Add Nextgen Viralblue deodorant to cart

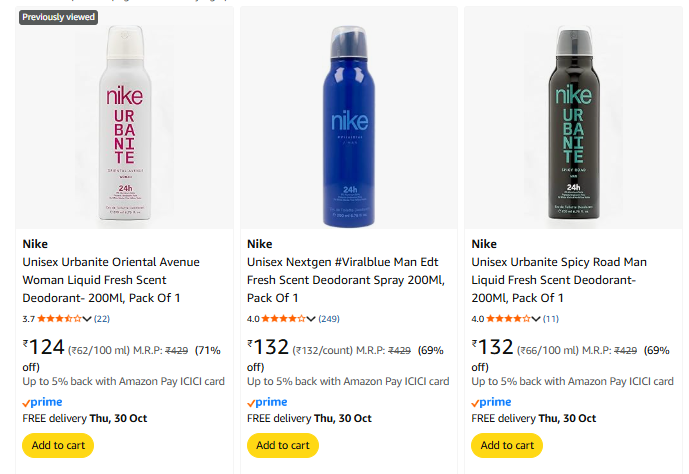coord(283,445)
